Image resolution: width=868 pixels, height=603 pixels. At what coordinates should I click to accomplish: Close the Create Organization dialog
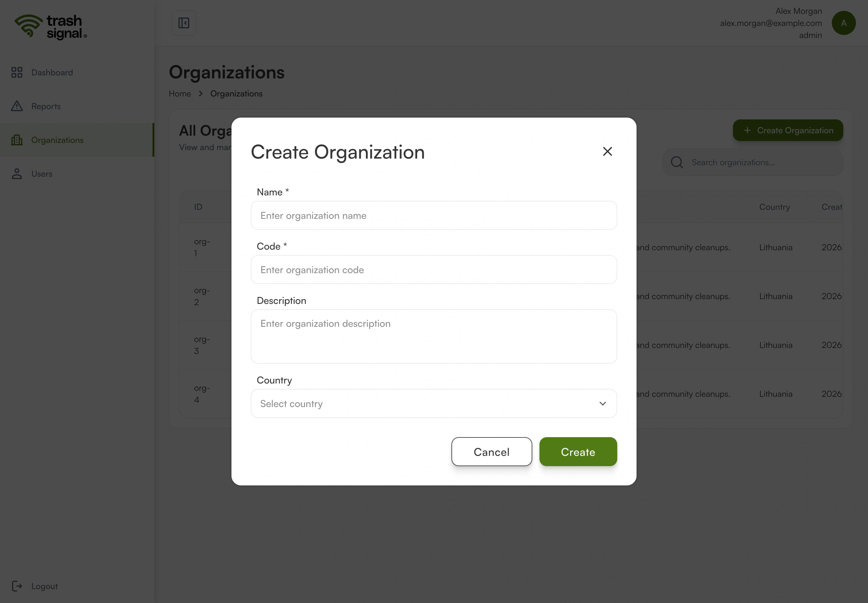coord(607,152)
